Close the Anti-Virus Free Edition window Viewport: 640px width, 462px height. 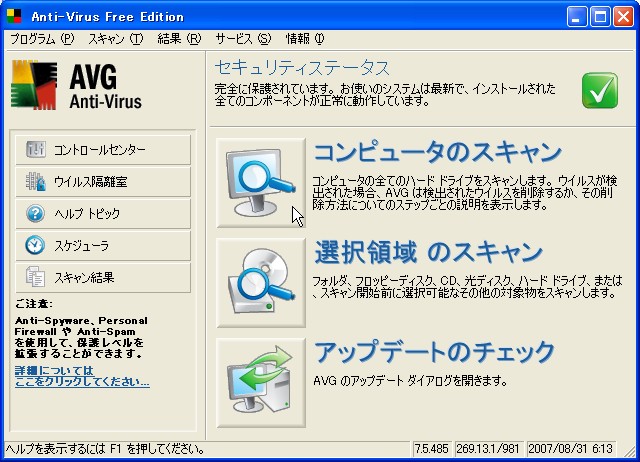tap(624, 17)
